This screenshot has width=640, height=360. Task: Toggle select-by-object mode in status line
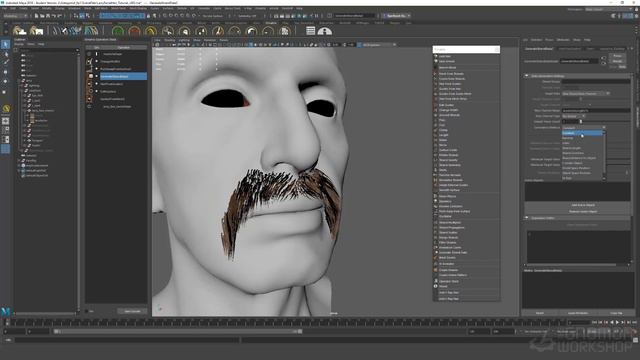[82, 16]
